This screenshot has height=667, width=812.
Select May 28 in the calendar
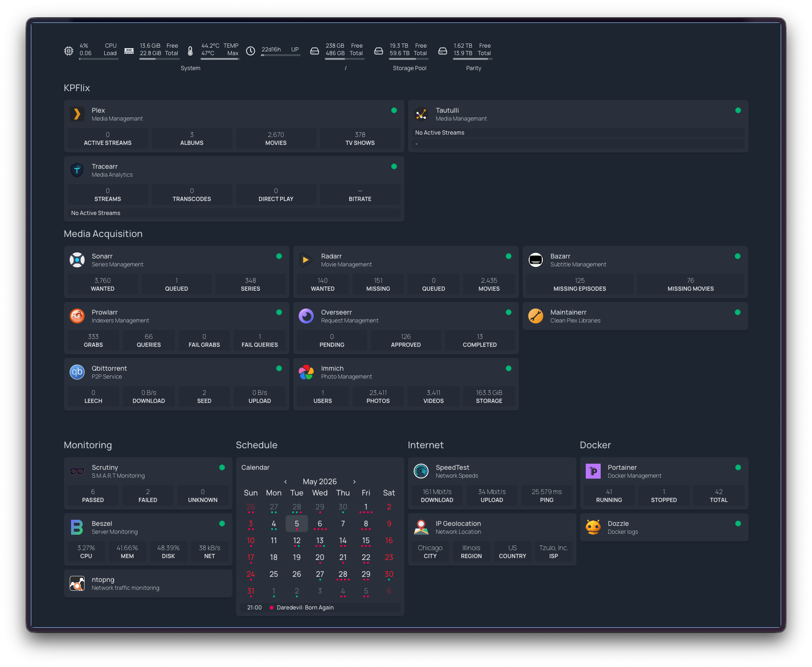pyautogui.click(x=343, y=574)
